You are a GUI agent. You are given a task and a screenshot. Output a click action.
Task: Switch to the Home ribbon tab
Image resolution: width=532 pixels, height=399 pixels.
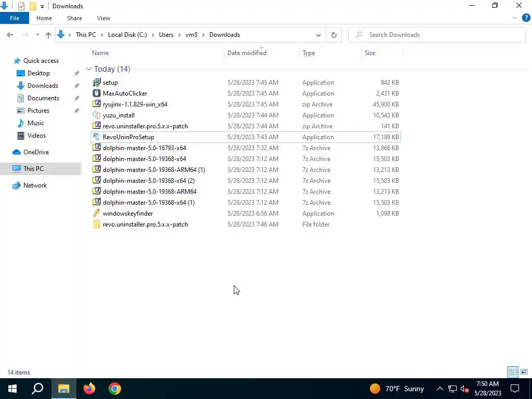pos(44,18)
